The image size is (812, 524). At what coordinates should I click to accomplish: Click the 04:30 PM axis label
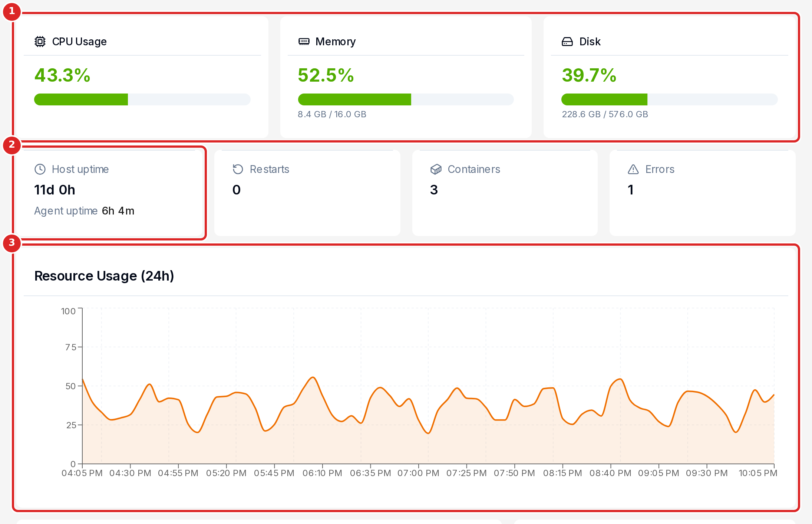pos(130,473)
